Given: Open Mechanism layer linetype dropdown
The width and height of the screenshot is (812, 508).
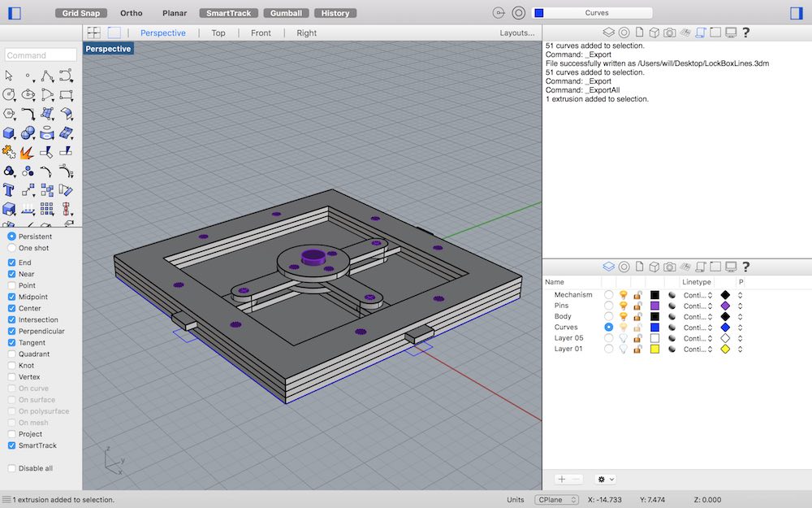Looking at the screenshot, I should click(698, 295).
